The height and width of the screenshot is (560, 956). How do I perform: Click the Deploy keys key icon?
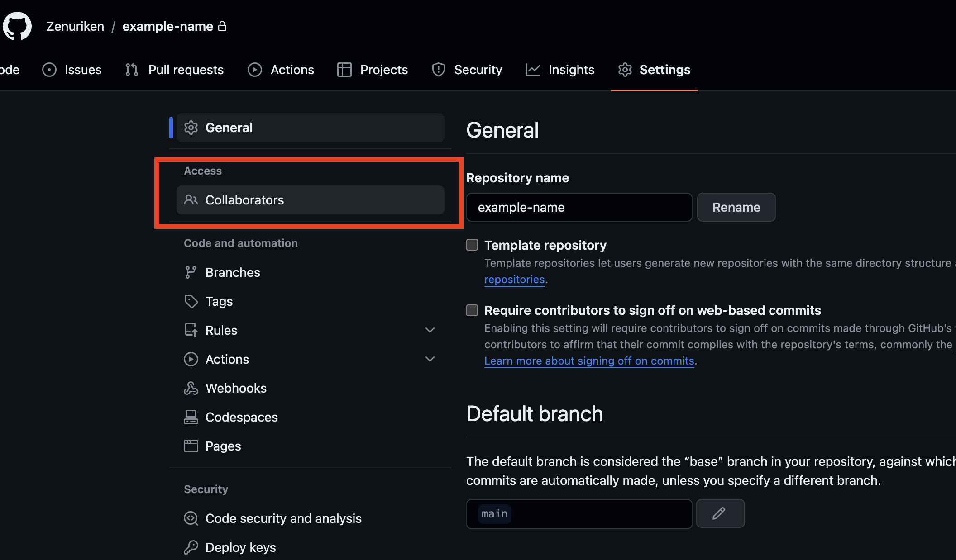coord(191,547)
